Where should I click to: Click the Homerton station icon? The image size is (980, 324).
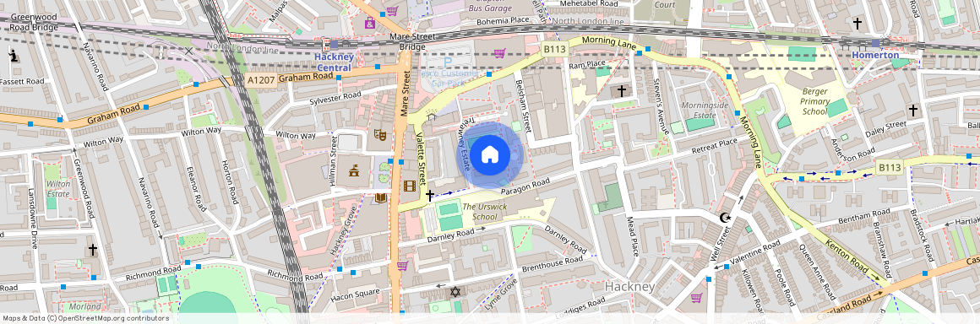point(875,43)
